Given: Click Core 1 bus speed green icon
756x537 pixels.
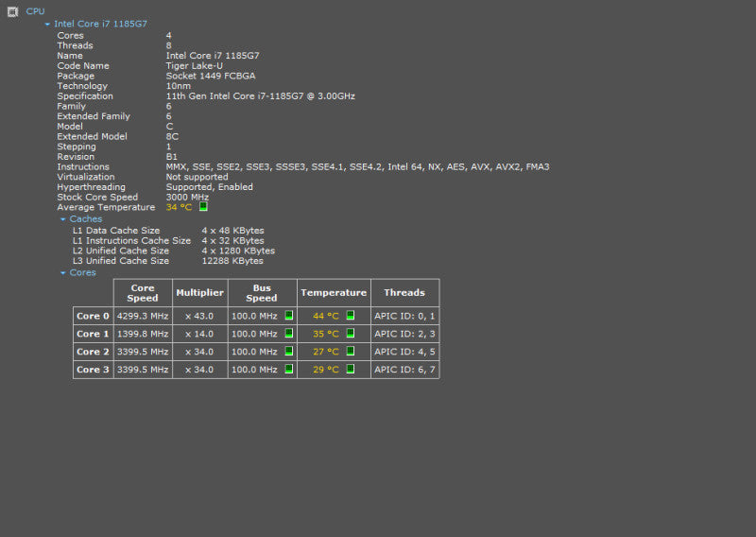Looking at the screenshot, I should click(289, 334).
